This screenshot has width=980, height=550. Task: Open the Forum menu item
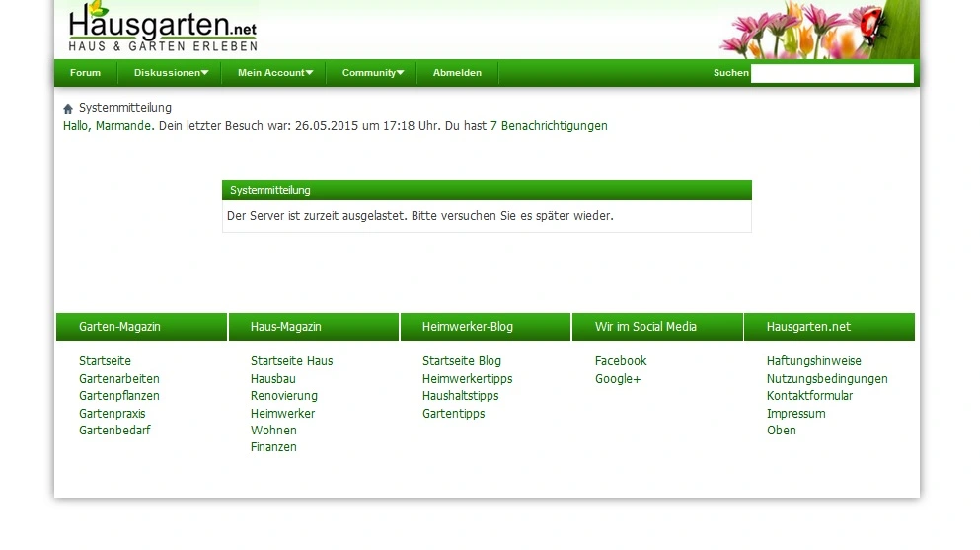[86, 73]
